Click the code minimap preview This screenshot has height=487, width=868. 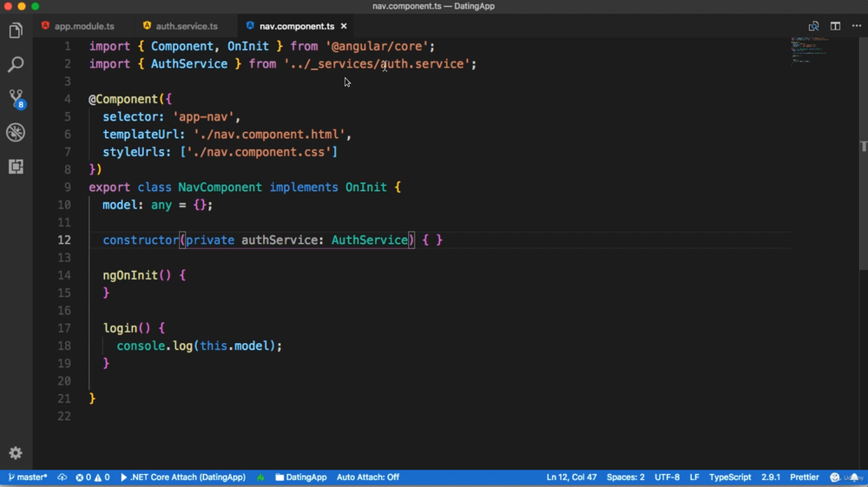811,51
